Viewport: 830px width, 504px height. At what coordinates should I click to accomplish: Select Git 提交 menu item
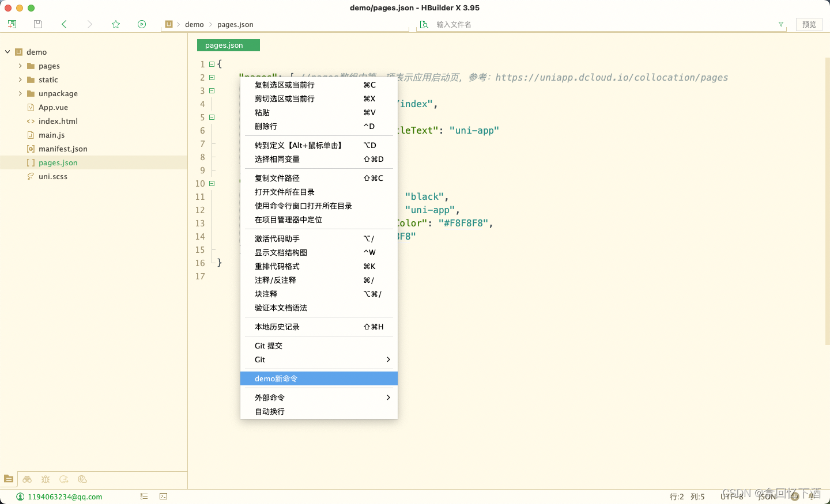[319, 346]
